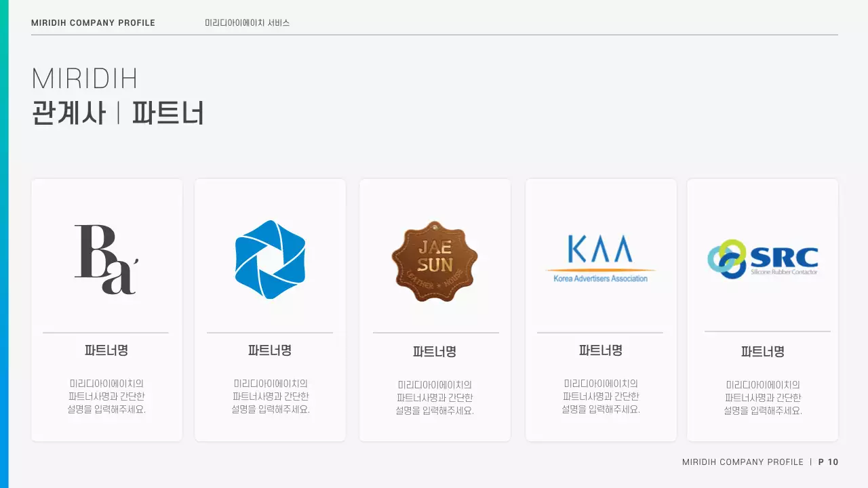Click the 파트너명 heading under the KAA logo
Image resolution: width=868 pixels, height=488 pixels.
click(x=600, y=351)
